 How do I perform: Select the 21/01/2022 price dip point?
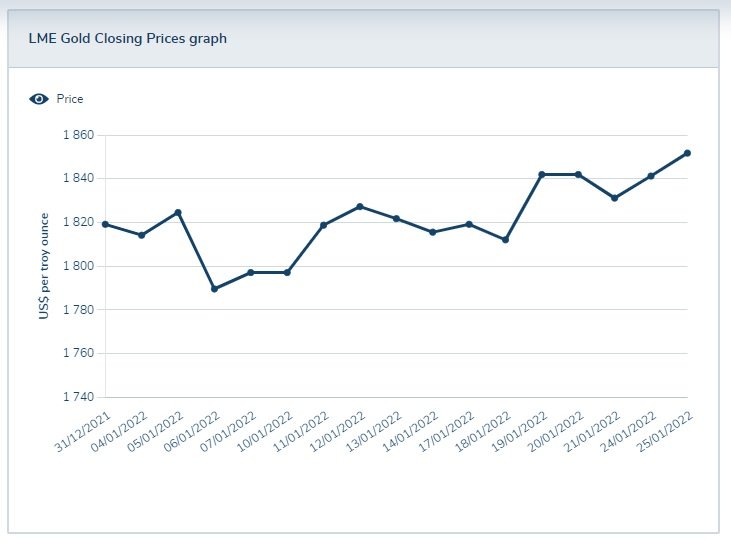click(614, 198)
